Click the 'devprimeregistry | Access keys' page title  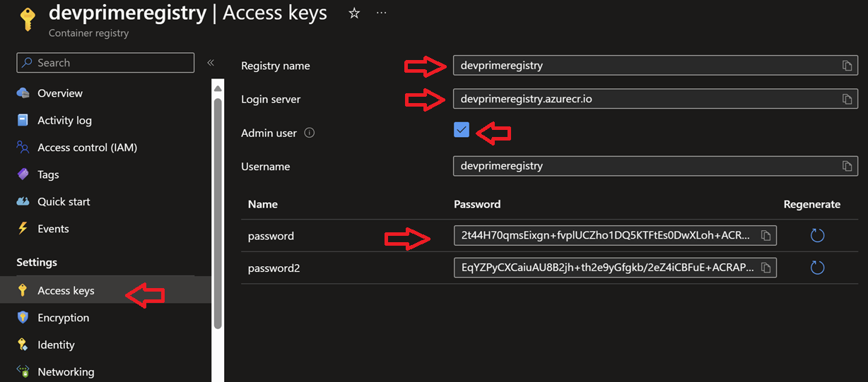pos(188,13)
